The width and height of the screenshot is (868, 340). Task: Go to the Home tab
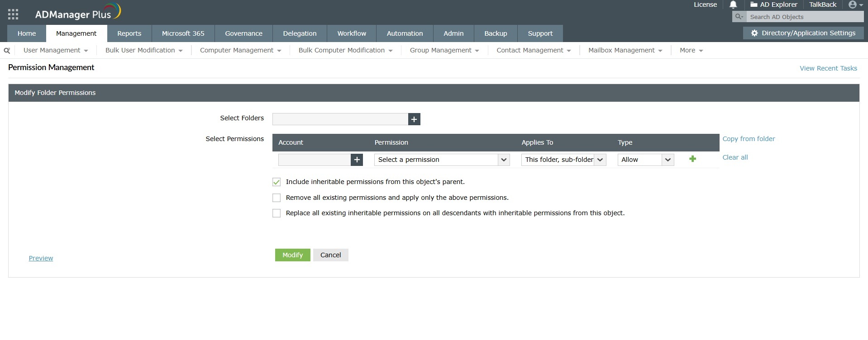(x=27, y=33)
